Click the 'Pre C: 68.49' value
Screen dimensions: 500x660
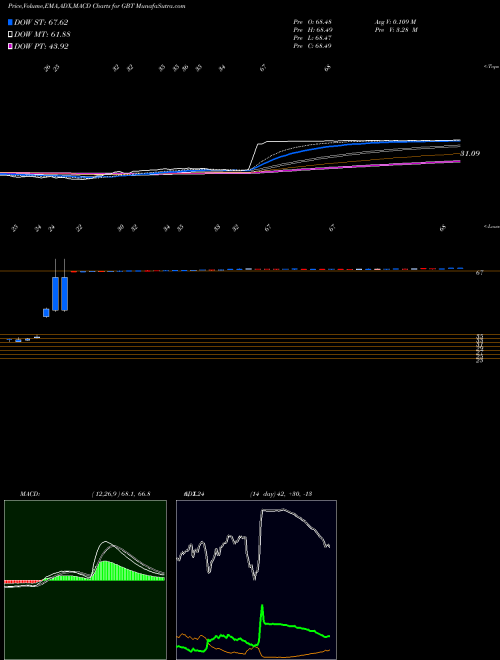click(x=312, y=46)
